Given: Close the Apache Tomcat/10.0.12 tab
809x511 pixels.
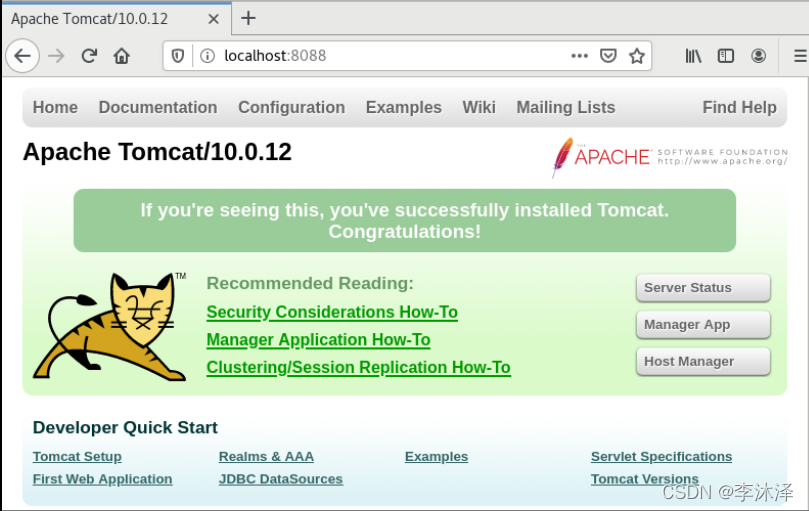Looking at the screenshot, I should [214, 19].
